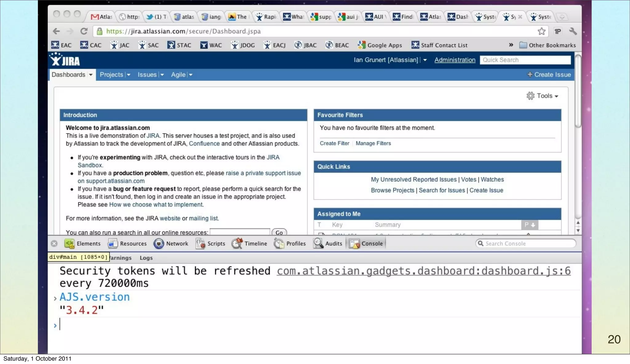
Task: Open the Elements panel in devtools
Action: click(82, 243)
